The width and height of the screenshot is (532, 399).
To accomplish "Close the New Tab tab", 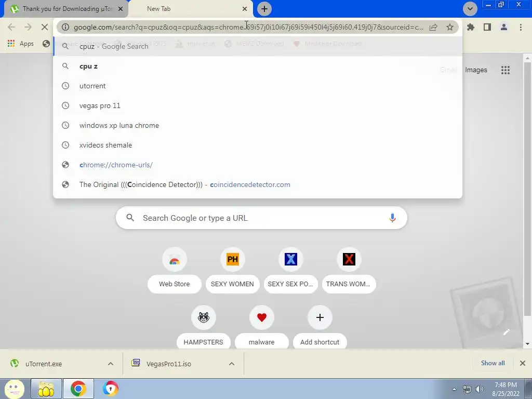I will pyautogui.click(x=245, y=9).
